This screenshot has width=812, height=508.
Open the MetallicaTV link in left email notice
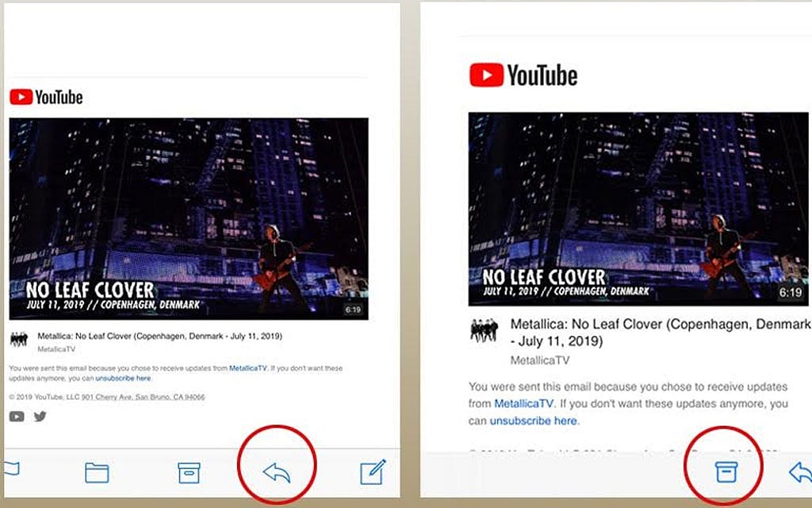pyautogui.click(x=248, y=368)
